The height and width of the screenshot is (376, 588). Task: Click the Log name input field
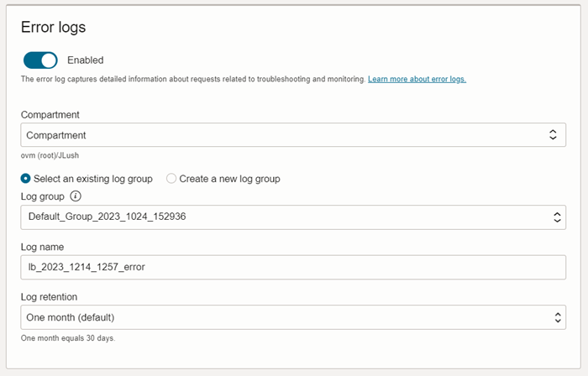pyautogui.click(x=293, y=267)
